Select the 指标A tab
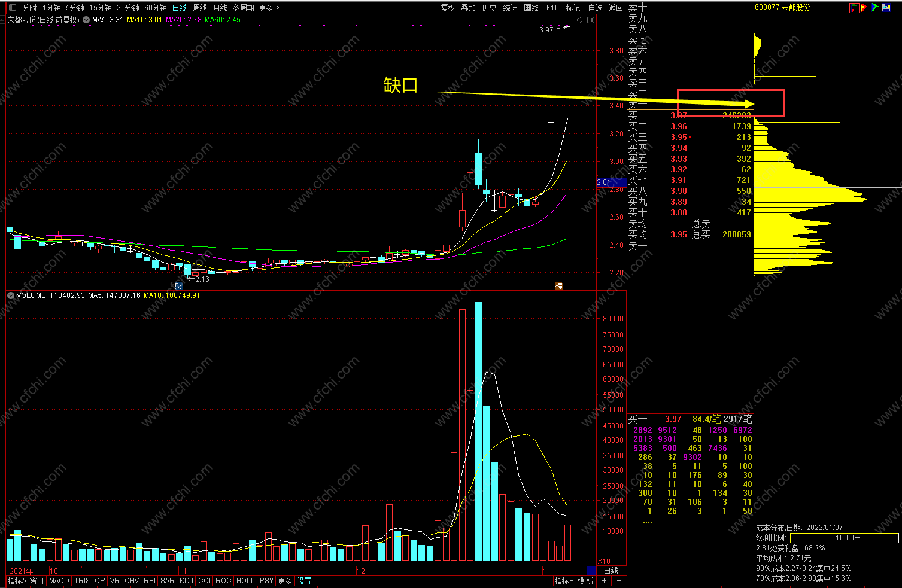902x588 pixels. 17,581
